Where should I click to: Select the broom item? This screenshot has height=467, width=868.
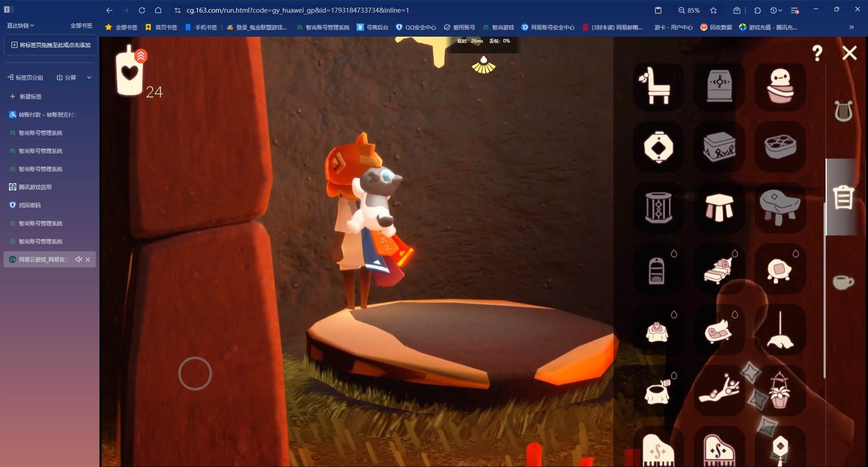[x=780, y=331]
